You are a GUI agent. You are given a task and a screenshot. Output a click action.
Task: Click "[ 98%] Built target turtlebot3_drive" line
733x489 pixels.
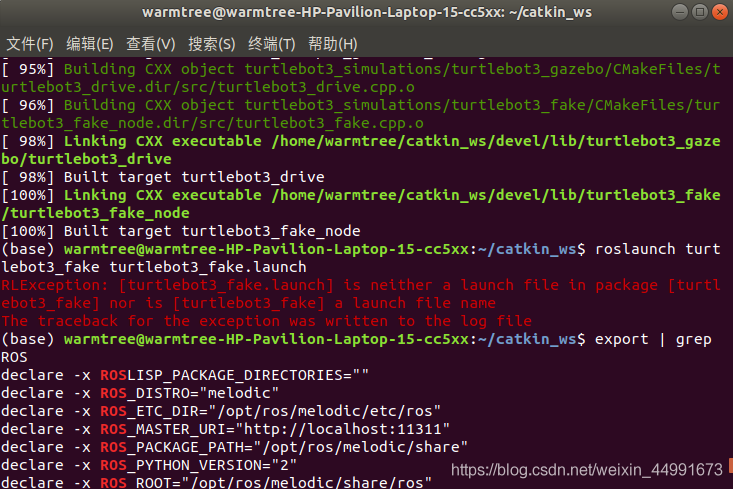(161, 176)
